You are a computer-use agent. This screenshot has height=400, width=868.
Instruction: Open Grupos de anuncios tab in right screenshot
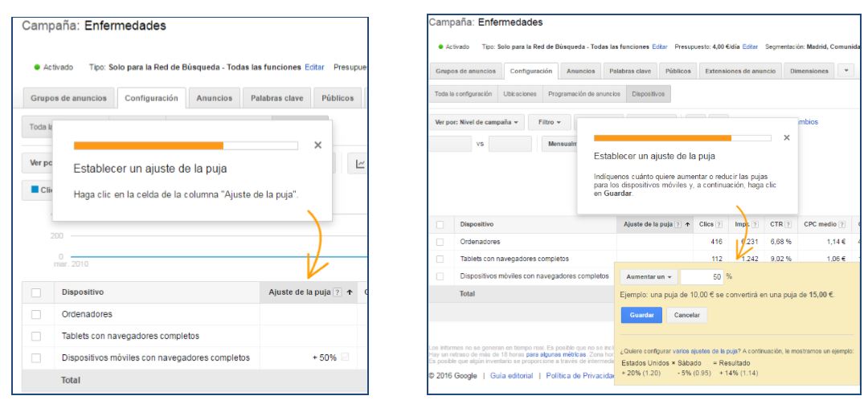click(x=465, y=71)
